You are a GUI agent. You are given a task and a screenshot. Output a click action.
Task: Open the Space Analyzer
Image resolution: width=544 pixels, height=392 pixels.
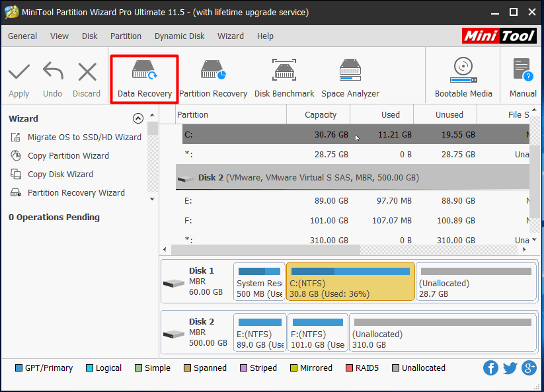click(x=350, y=75)
